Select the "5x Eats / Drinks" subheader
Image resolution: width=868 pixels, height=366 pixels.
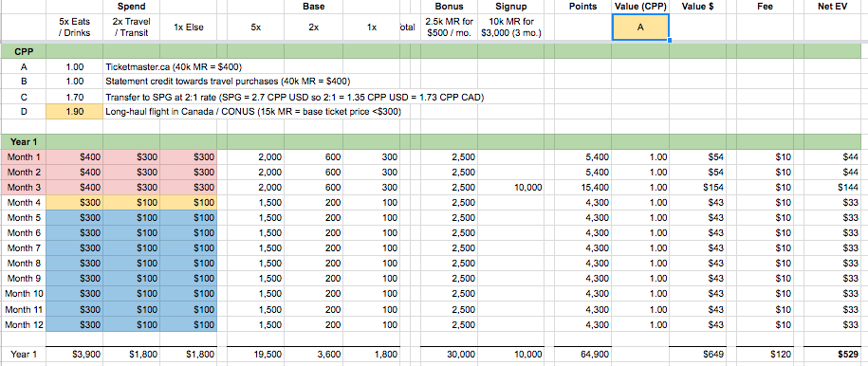coord(74,27)
